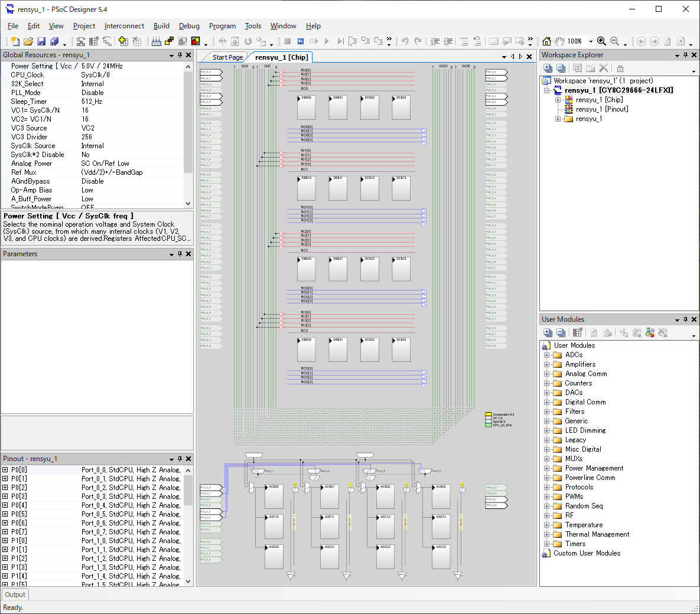Select the Custom User Modules entry

587,553
